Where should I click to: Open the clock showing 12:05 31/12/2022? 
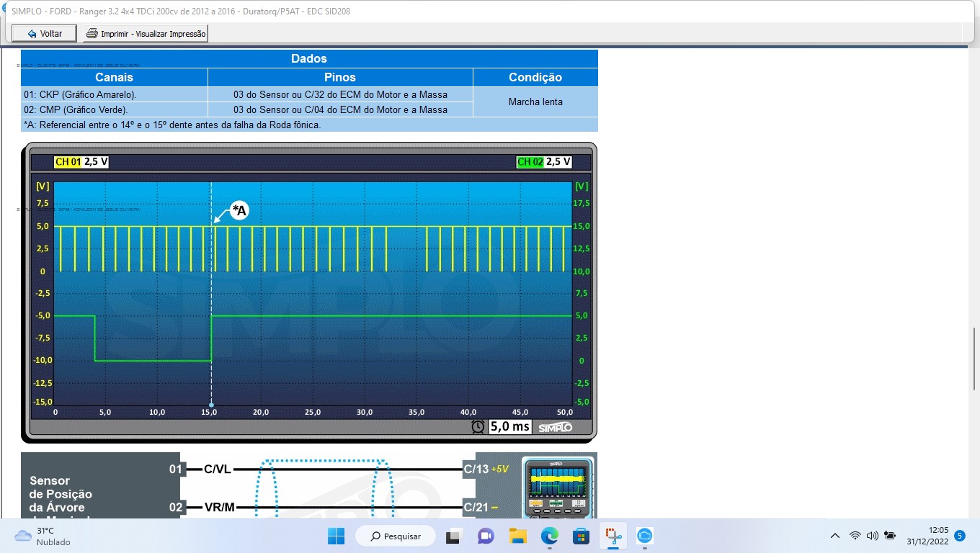928,536
